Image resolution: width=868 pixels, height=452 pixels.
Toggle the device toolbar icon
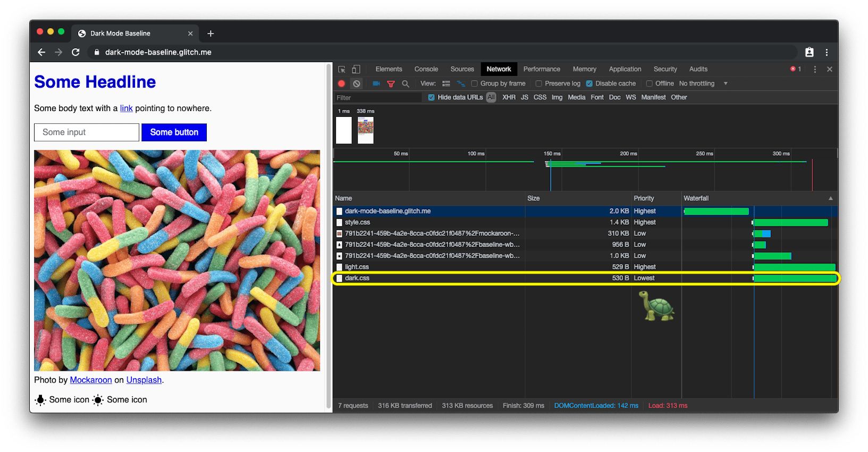(x=356, y=69)
